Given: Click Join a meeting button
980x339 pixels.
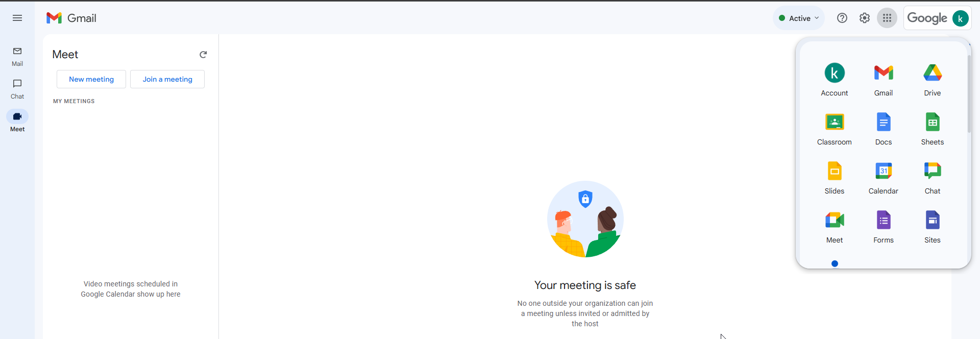Looking at the screenshot, I should (x=167, y=79).
